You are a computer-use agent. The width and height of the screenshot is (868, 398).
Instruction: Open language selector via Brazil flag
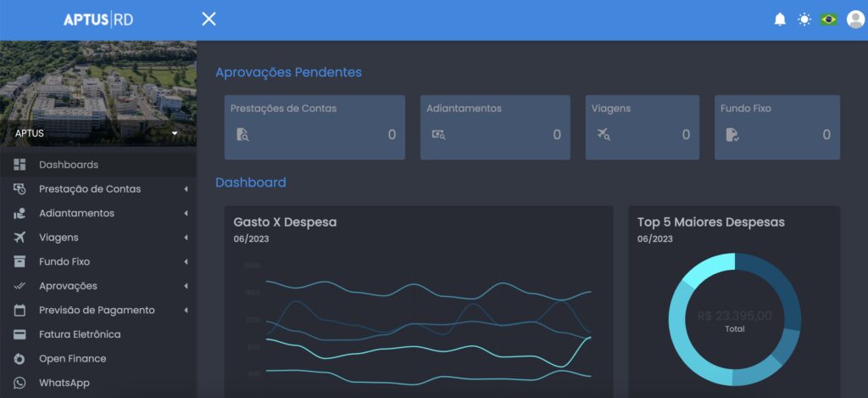[x=828, y=20]
